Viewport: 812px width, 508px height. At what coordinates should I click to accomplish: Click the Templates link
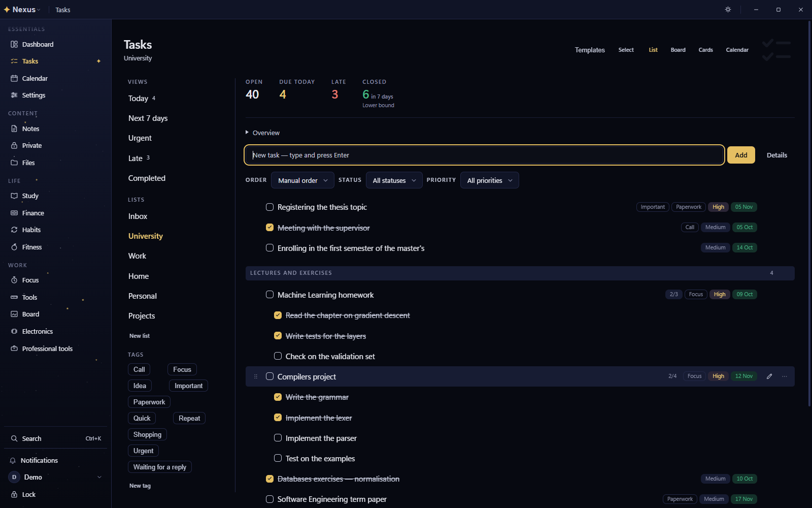tap(590, 50)
